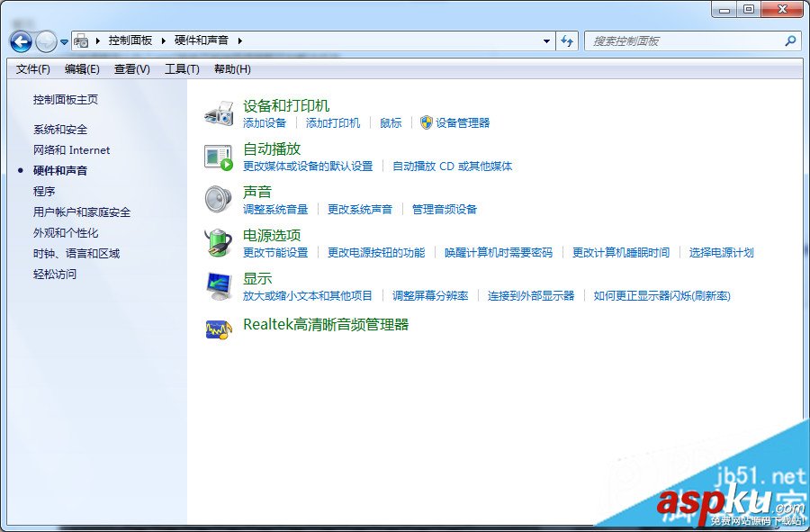Open the 帮助(H) menu
Screen dimensions: 810x532
coord(232,68)
